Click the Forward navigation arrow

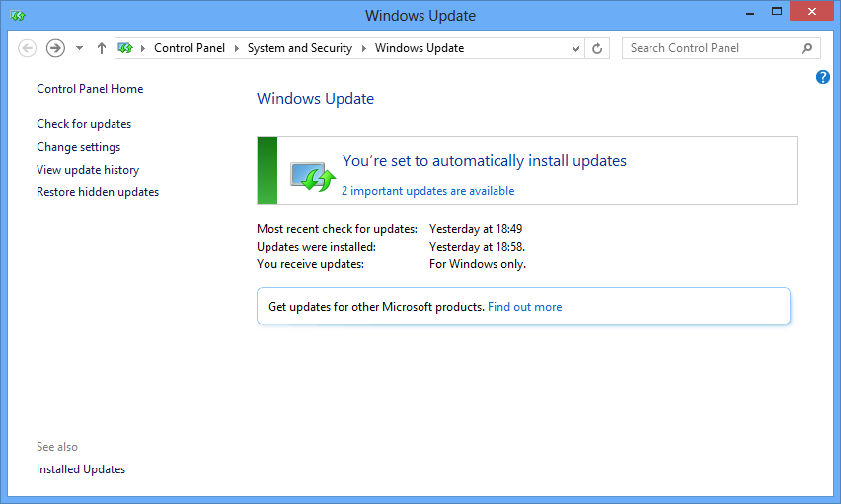[x=55, y=48]
